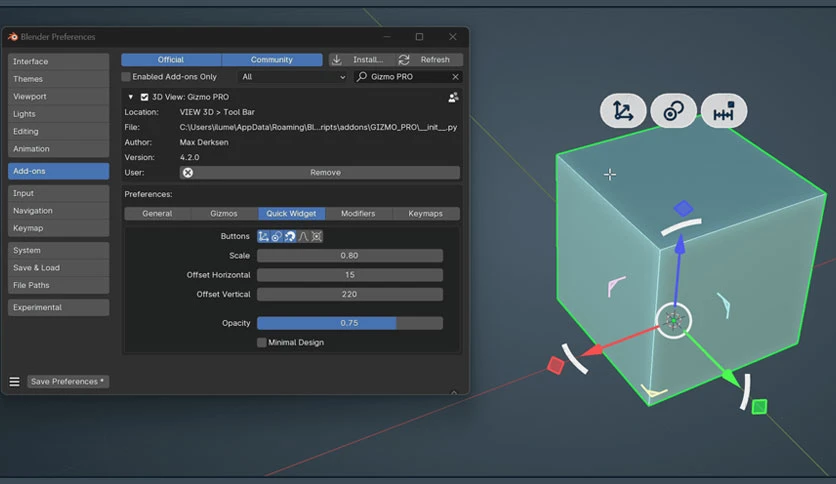Screen dimensions: 836x484
Task: Remove the Gizmo PRO add-on
Action: click(x=320, y=173)
